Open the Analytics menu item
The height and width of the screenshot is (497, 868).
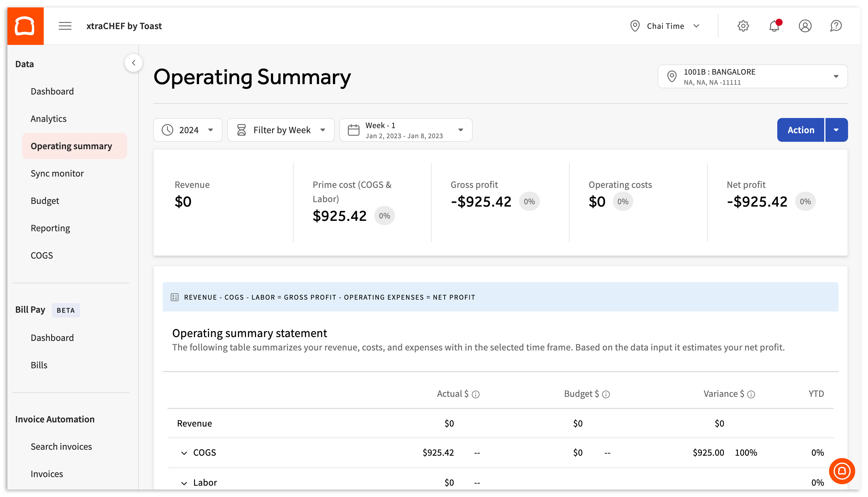(48, 119)
